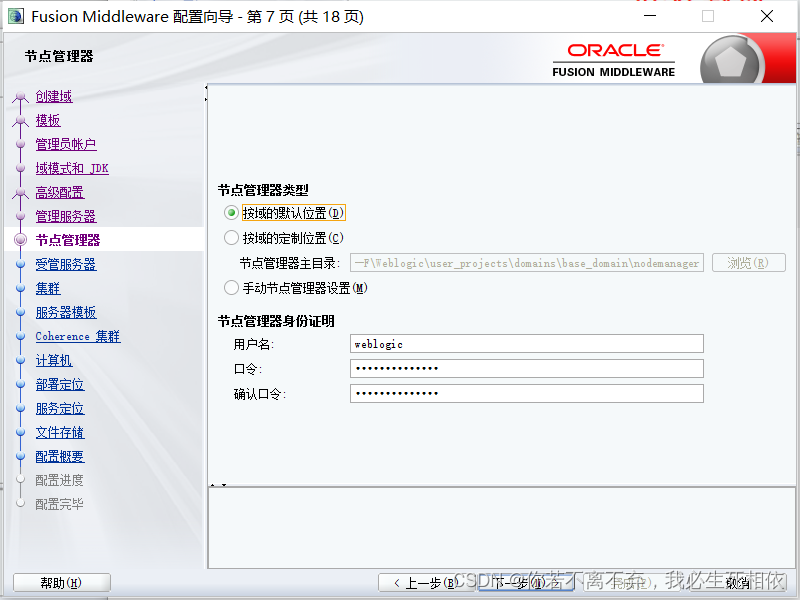Click the 帮助 help button

62,582
